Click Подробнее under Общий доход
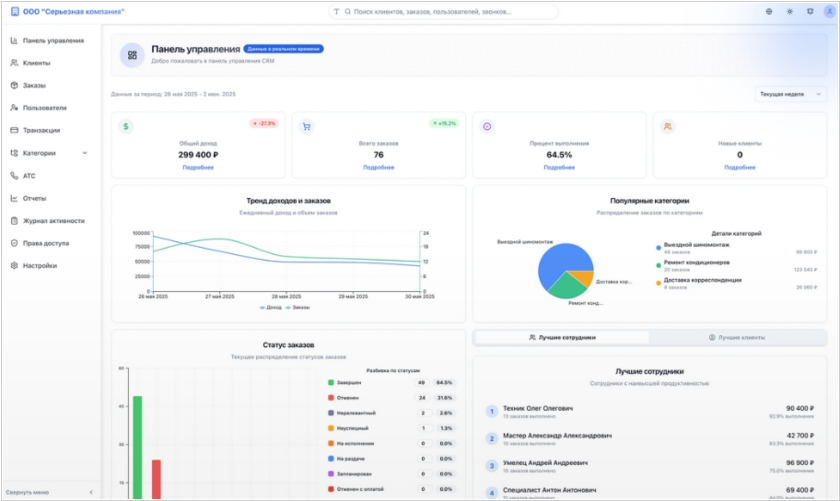Screen dimensions: 840x501 pyautogui.click(x=197, y=168)
